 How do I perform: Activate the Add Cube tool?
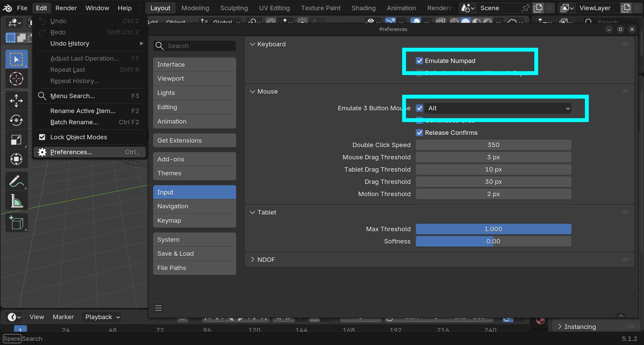click(x=16, y=222)
